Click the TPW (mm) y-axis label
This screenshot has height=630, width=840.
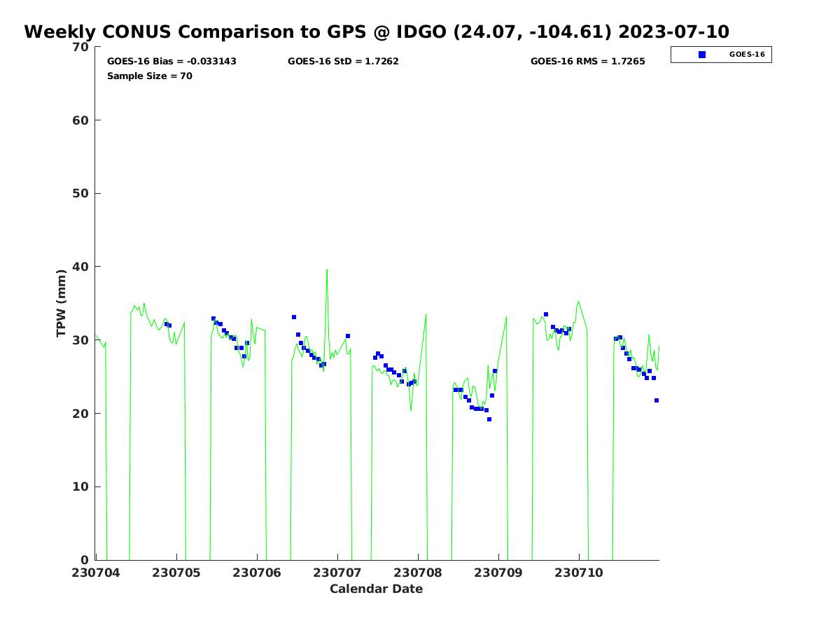pos(62,303)
